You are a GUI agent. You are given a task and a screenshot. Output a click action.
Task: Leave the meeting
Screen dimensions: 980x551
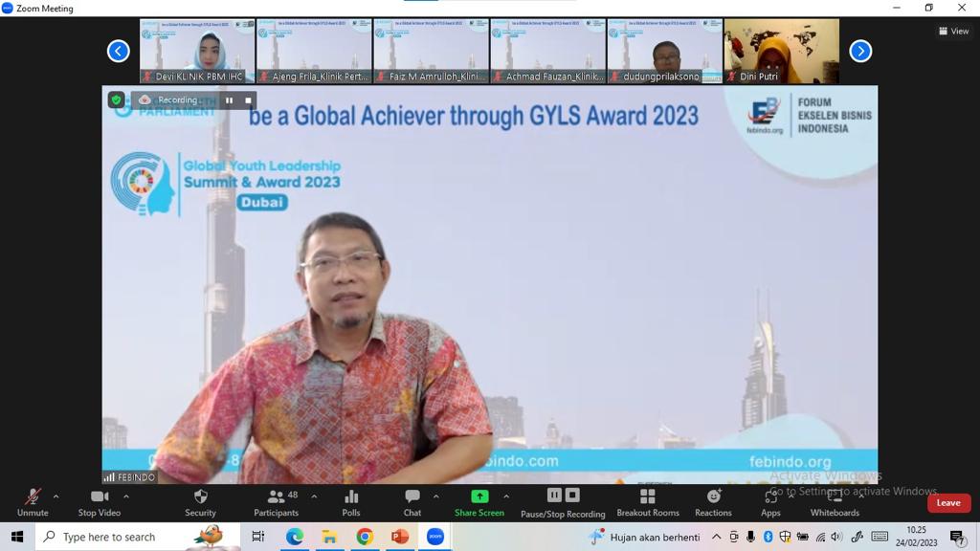948,503
